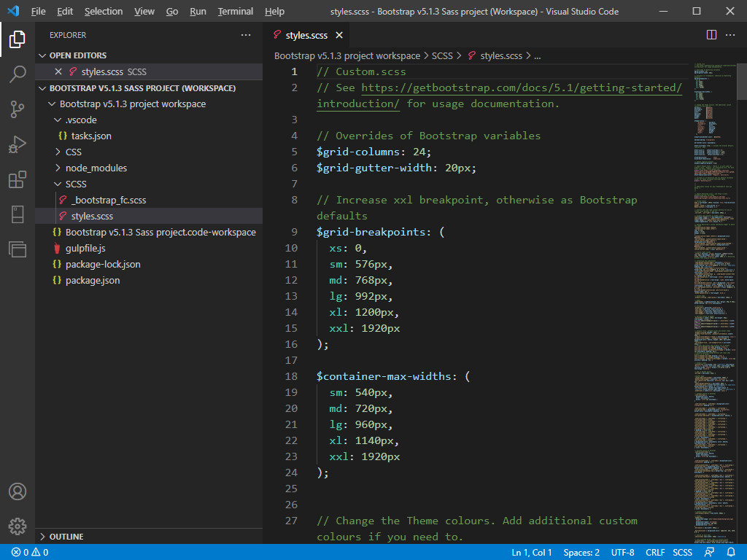Click SCSS breadcrumb segment
The height and width of the screenshot is (560, 747).
(x=442, y=55)
